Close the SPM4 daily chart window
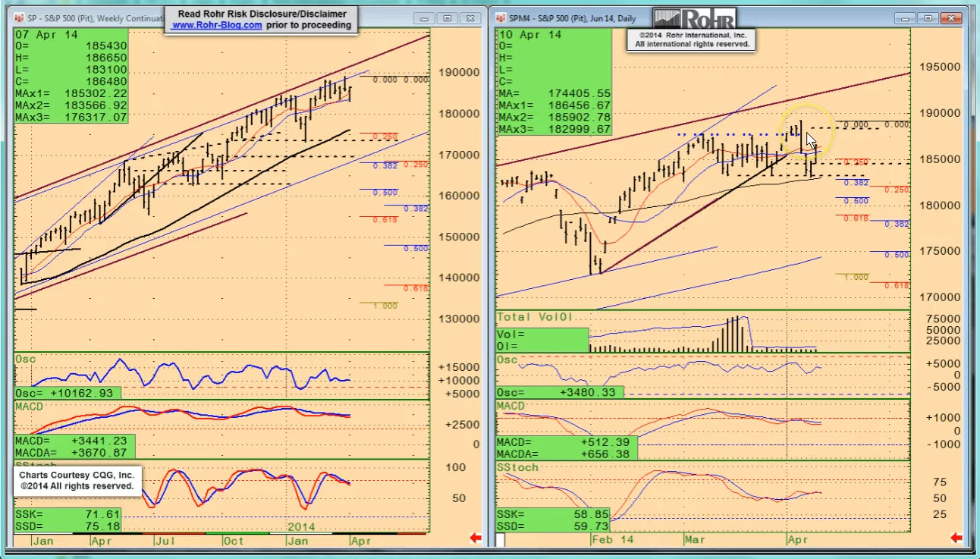This screenshot has width=980, height=559. (948, 18)
